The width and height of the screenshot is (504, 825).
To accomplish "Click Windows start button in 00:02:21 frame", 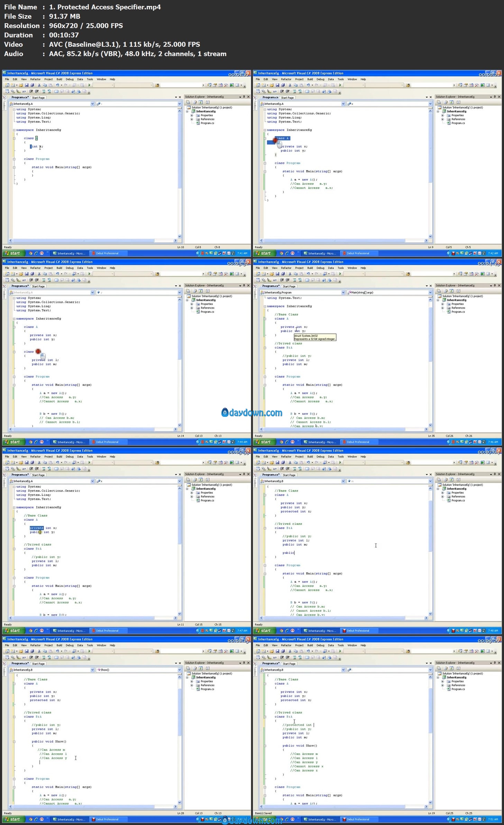I will click(x=265, y=253).
